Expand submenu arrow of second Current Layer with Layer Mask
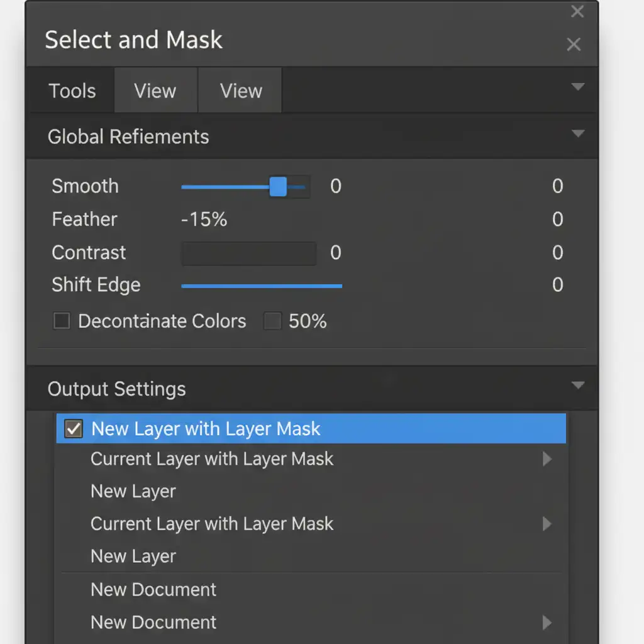Viewport: 644px width, 644px height. tap(547, 524)
